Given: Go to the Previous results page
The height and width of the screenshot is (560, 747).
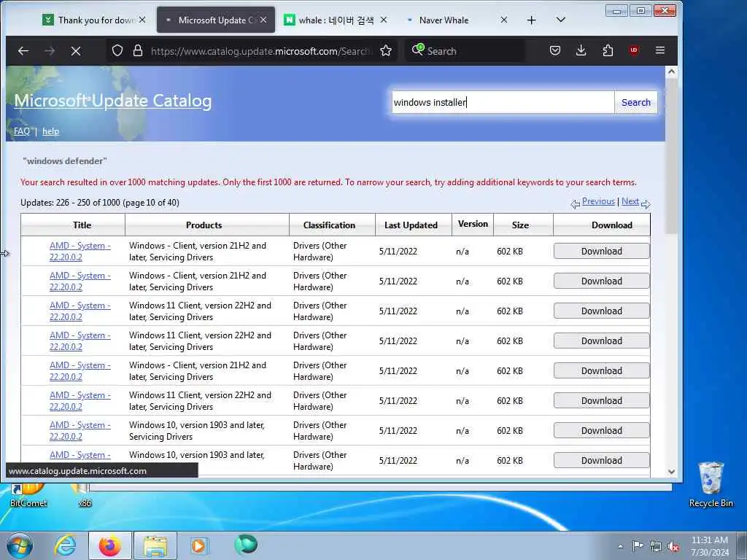Looking at the screenshot, I should coord(598,201).
